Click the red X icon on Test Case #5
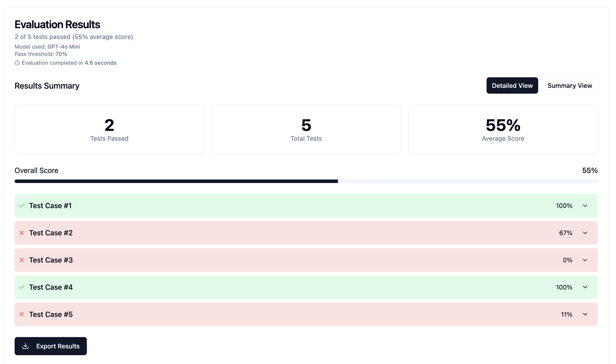This screenshot has height=364, width=616. tap(22, 314)
